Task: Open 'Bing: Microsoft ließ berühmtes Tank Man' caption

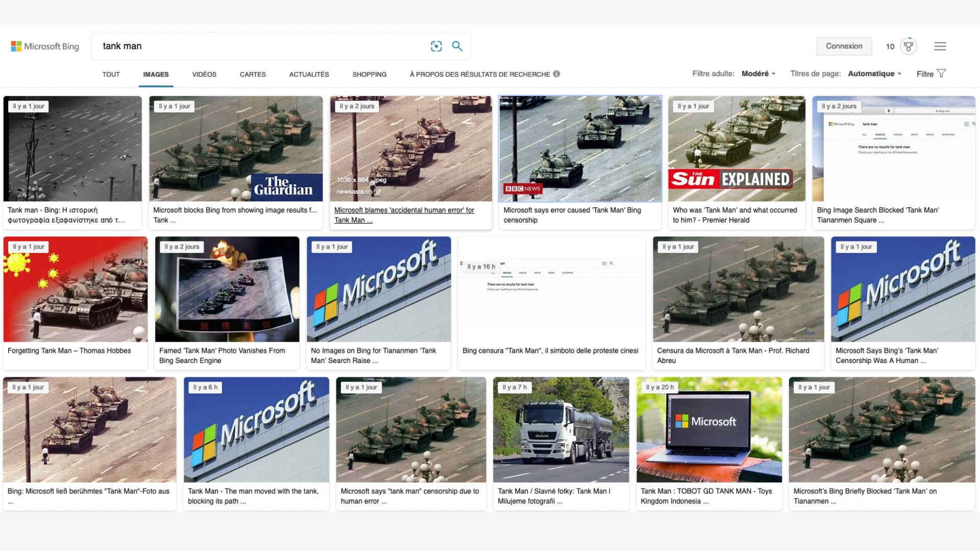Action: pos(88,496)
